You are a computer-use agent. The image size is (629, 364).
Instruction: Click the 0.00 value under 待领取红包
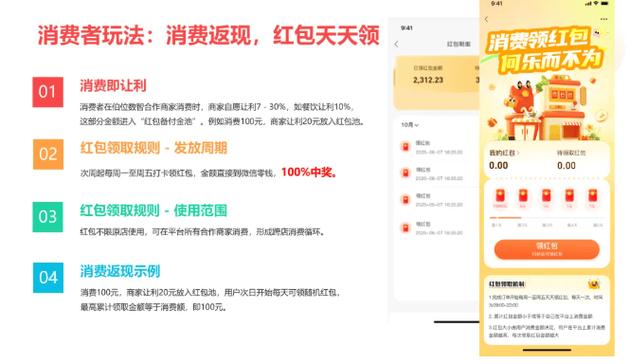tap(566, 165)
